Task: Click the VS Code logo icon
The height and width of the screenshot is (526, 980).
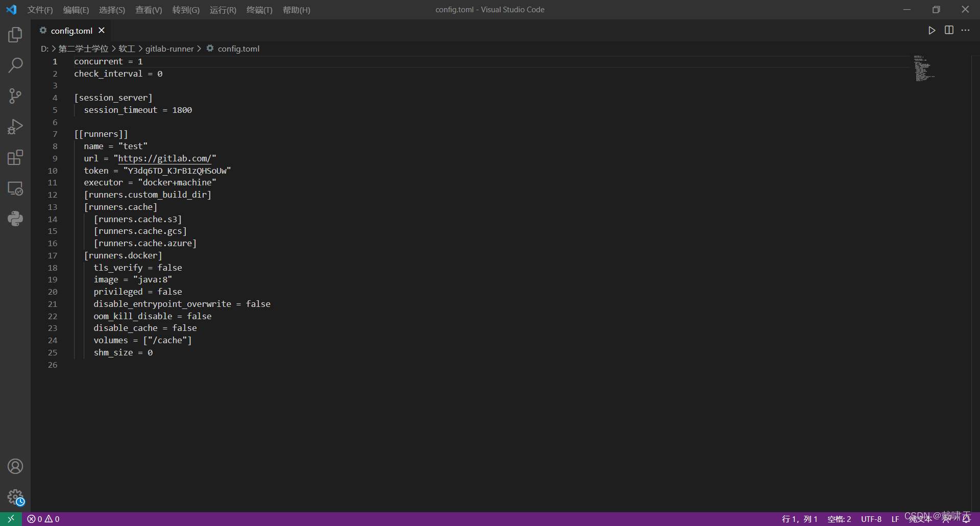Action: pyautogui.click(x=11, y=10)
